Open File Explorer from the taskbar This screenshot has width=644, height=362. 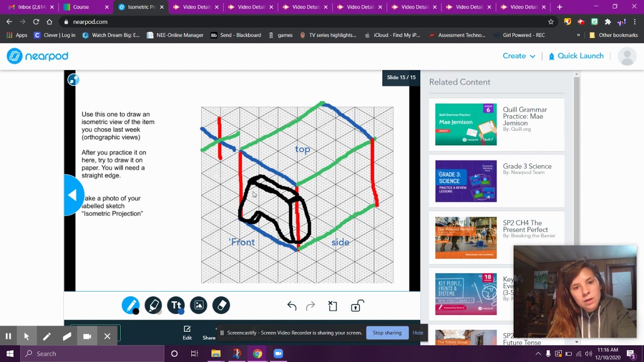(216, 353)
